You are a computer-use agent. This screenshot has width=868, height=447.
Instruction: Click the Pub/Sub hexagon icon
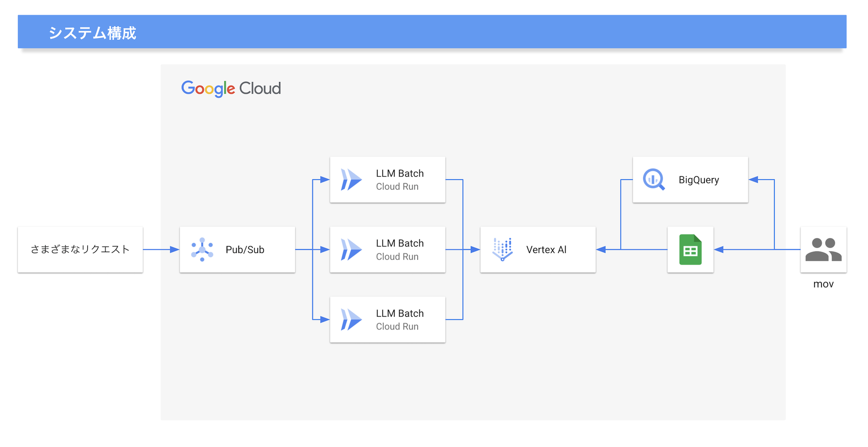pyautogui.click(x=202, y=250)
